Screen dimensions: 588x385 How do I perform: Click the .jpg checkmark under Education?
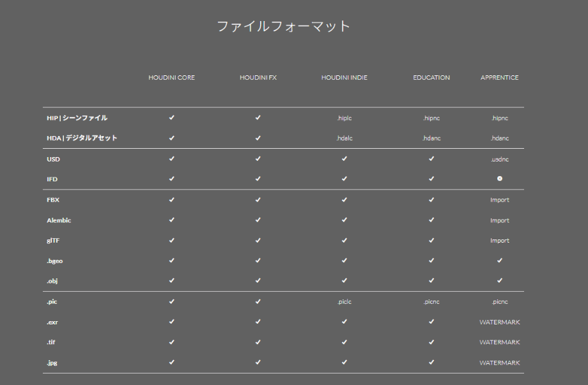431,363
